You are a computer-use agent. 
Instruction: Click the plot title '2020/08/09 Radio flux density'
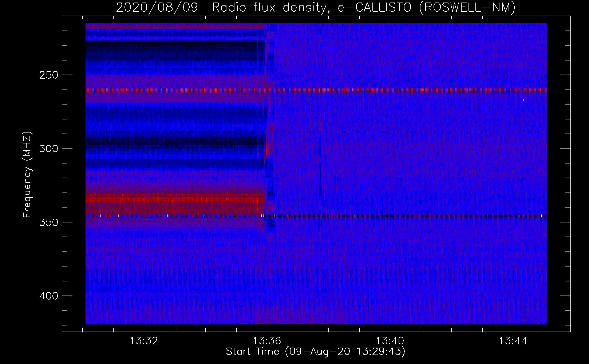click(x=316, y=7)
